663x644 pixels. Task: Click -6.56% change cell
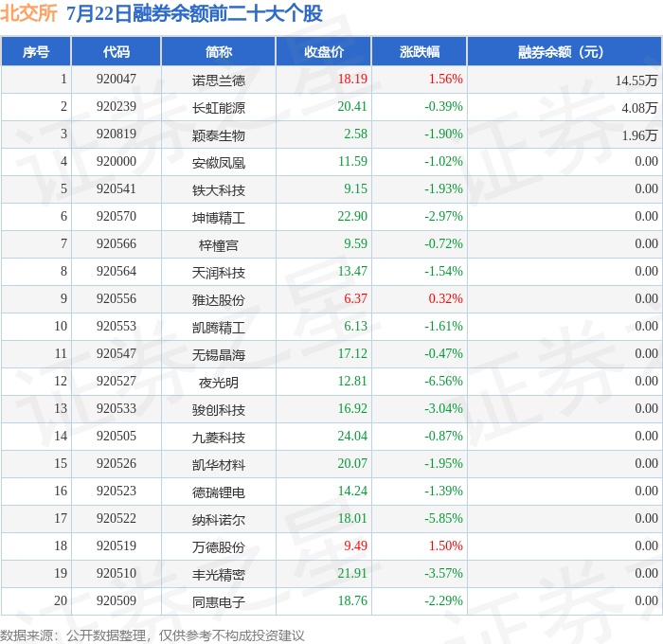pos(443,382)
